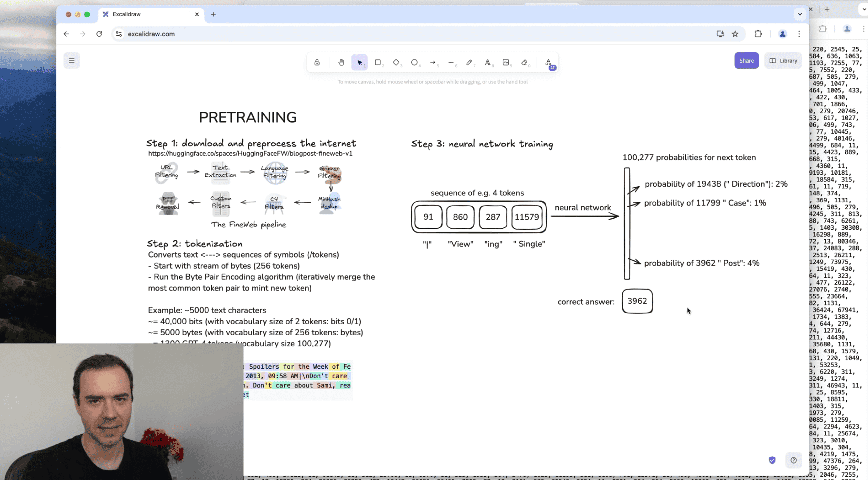
Task: Open the hamburger main menu
Action: pos(71,60)
